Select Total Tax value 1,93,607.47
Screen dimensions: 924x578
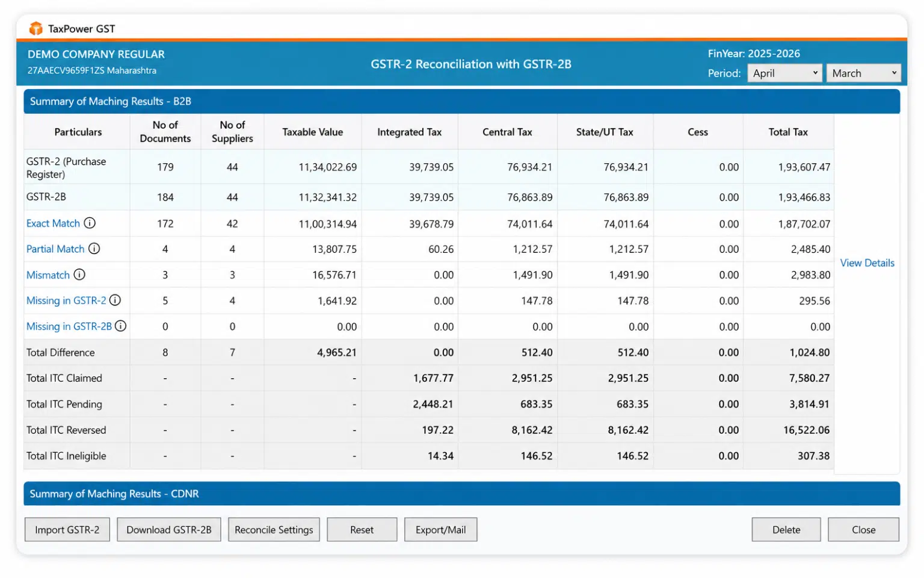[804, 167]
